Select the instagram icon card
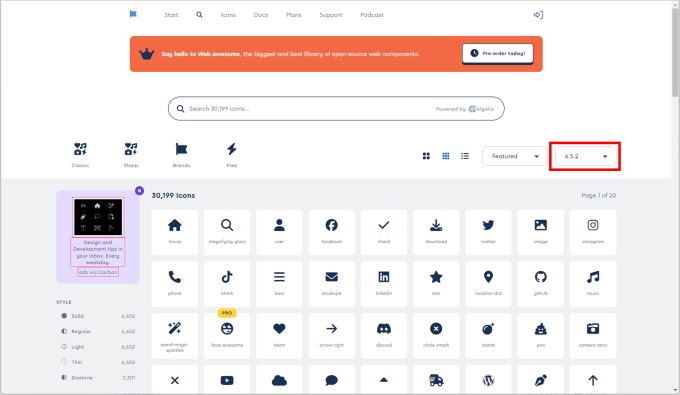The image size is (680, 395). pos(593,232)
